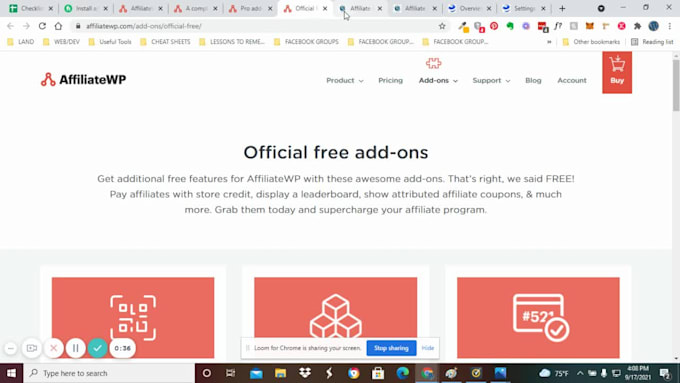Click the Loom timer showing 0:36
This screenshot has width=680, height=383.
pos(123,348)
